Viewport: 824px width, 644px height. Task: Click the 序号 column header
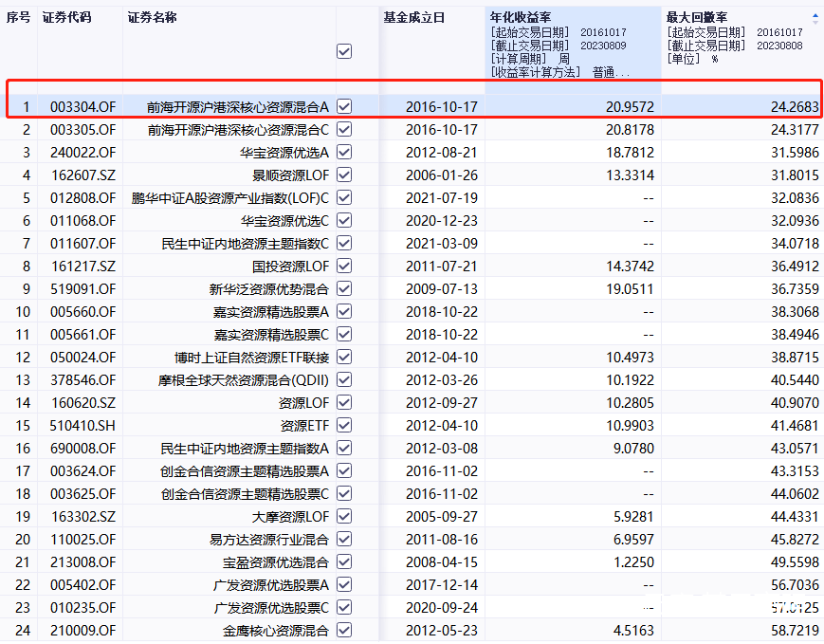tap(18, 18)
